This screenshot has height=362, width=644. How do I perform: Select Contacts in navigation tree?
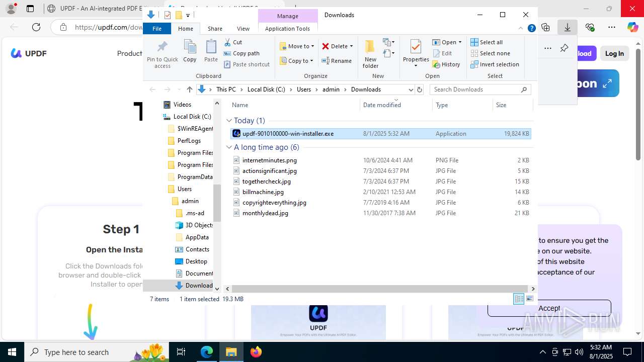point(197,249)
